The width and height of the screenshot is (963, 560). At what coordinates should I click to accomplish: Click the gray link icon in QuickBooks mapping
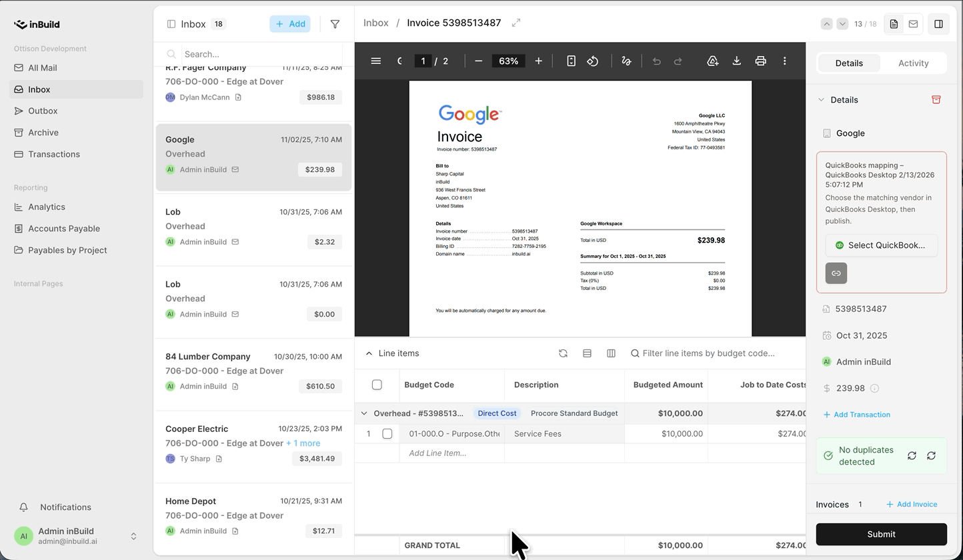(836, 273)
